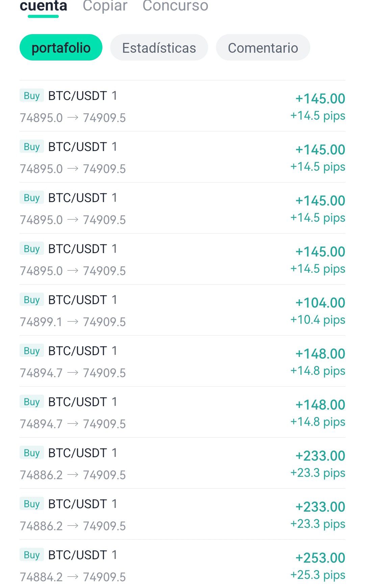
Task: Tap the Buy tag on the 74899.1 trade
Action: [32, 300]
